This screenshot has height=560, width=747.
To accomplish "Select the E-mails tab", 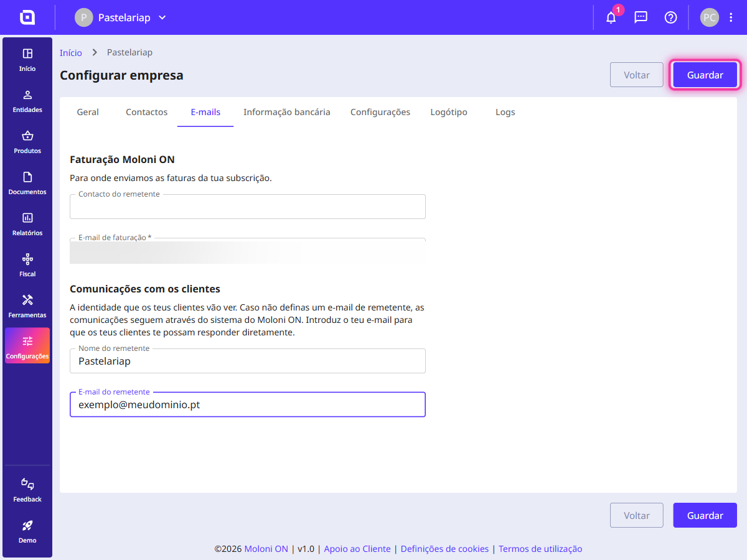I will coord(205,112).
